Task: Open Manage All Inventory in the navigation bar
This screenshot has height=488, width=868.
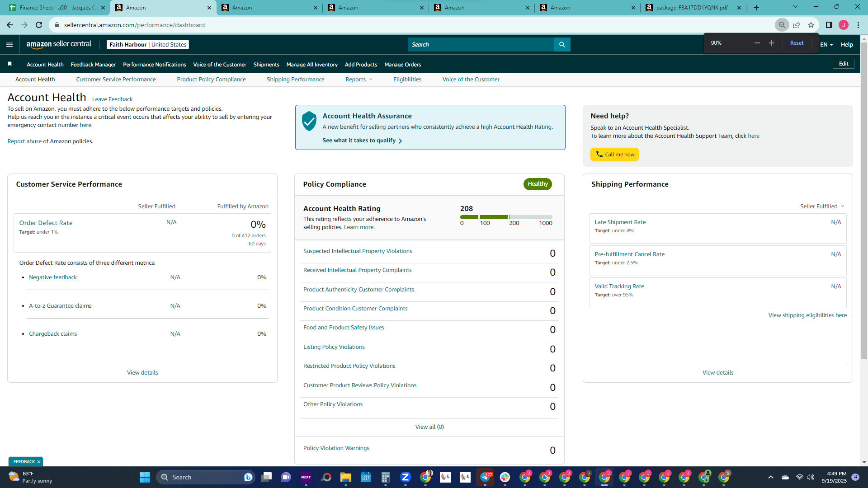Action: tap(312, 65)
